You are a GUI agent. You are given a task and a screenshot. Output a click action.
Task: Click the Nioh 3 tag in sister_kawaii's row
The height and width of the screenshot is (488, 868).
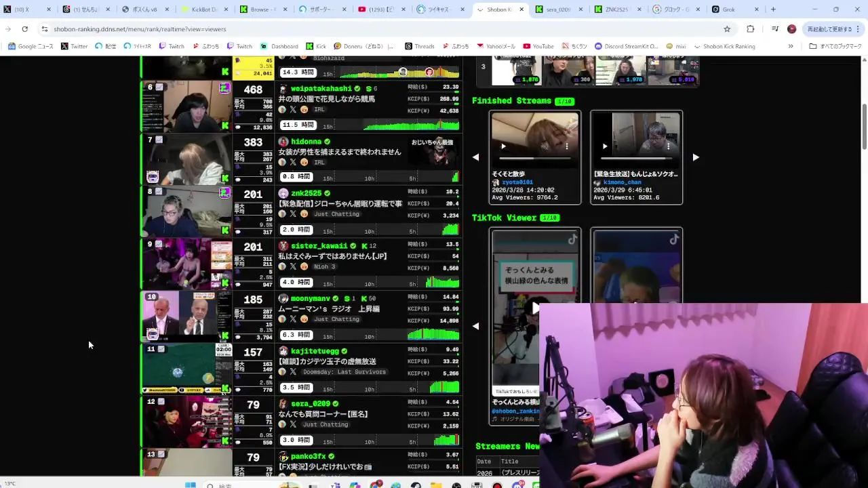[324, 266]
